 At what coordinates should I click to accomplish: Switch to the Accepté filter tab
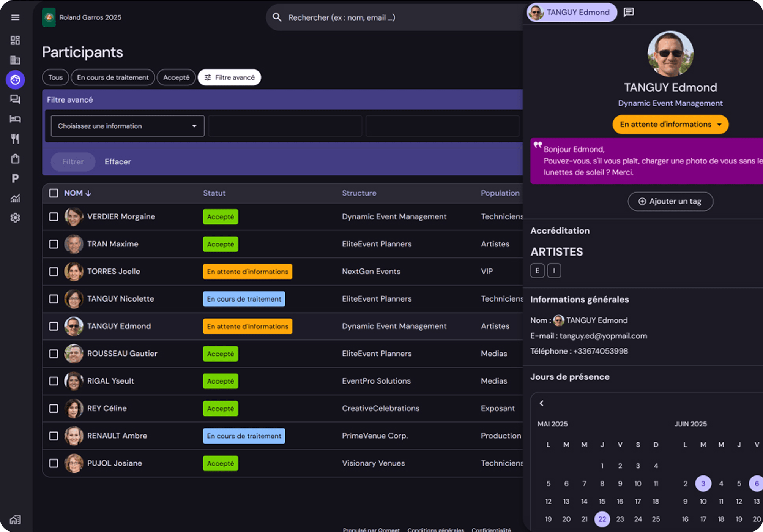click(x=176, y=77)
